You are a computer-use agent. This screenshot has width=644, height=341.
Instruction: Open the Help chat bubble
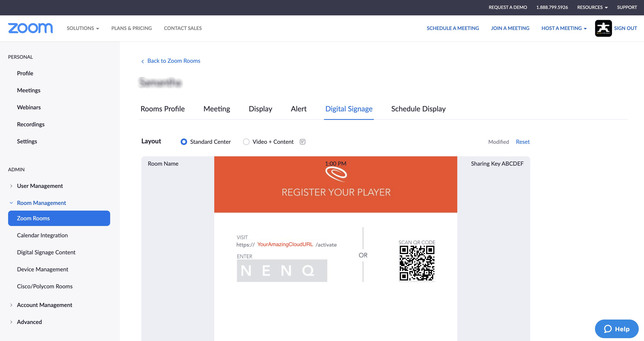point(616,329)
